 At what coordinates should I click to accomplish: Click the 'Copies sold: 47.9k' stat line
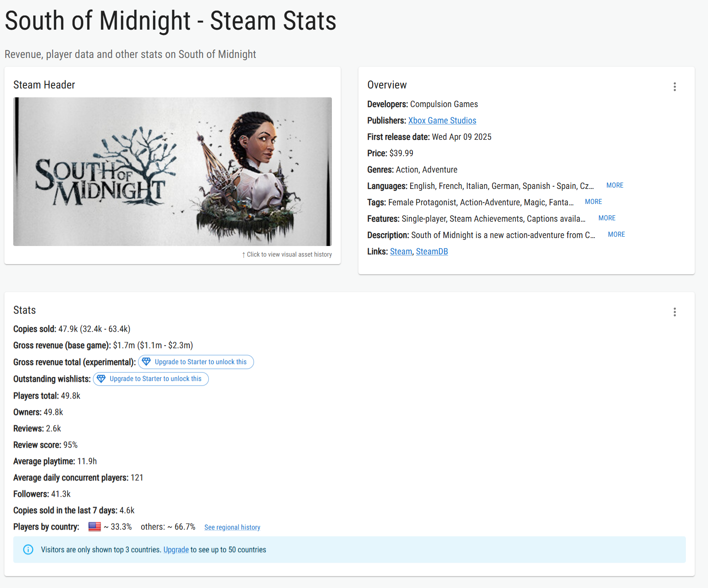click(x=72, y=329)
